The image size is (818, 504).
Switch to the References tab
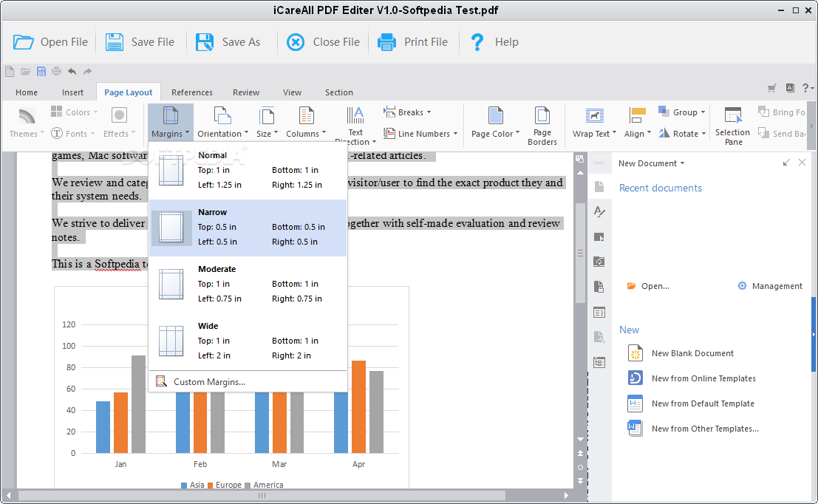click(192, 92)
